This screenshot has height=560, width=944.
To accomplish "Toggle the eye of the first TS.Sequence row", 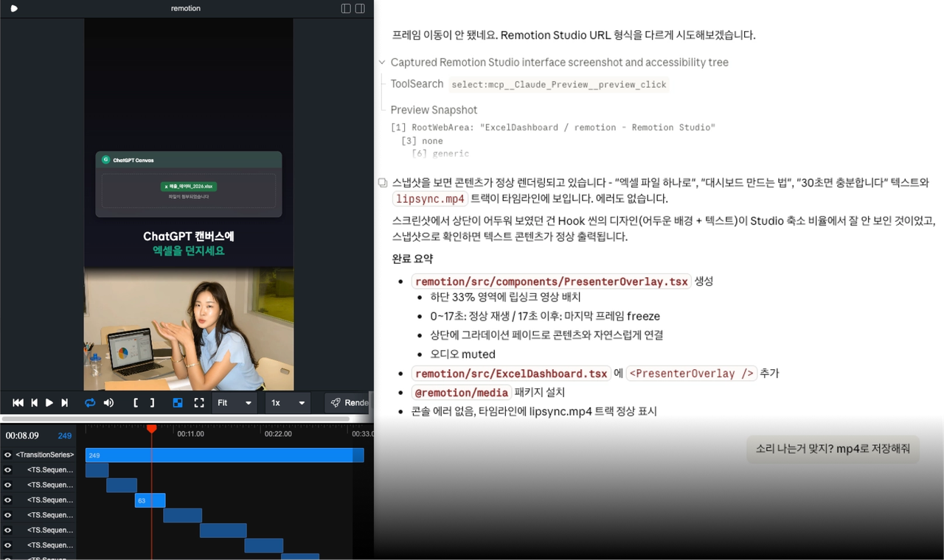I will pos(8,470).
